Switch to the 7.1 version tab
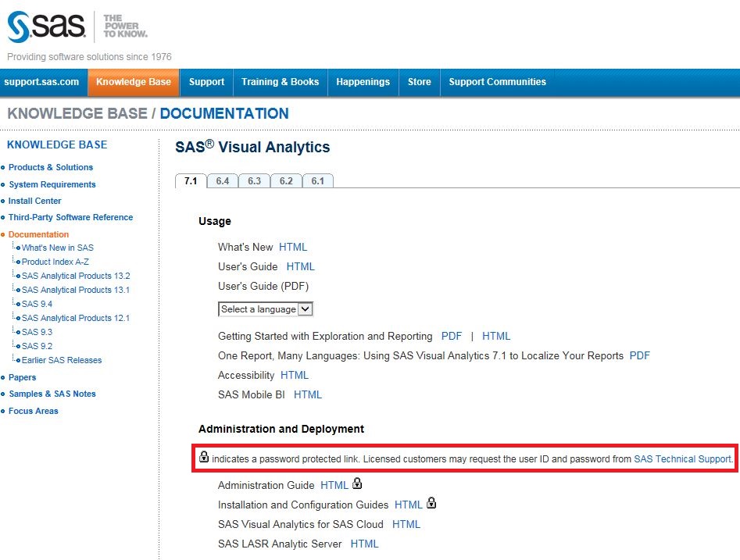Screen dimensions: 740x560 pos(191,181)
